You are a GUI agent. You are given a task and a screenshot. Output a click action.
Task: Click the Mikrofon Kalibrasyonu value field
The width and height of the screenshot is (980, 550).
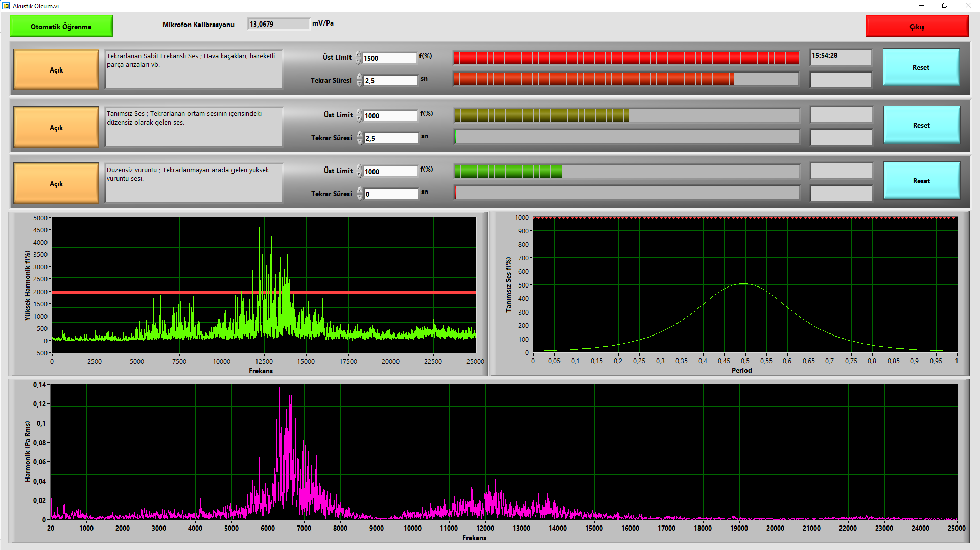coord(278,24)
